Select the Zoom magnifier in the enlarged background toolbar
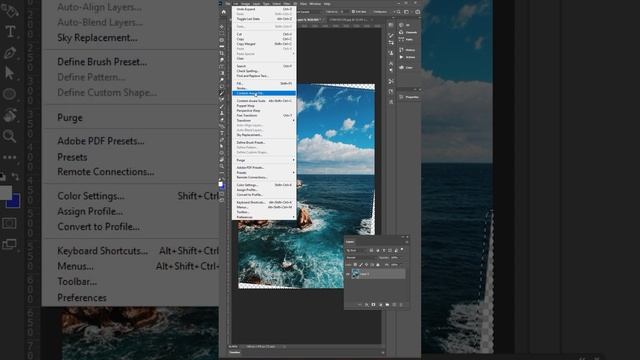The image size is (640, 360). click(x=10, y=136)
